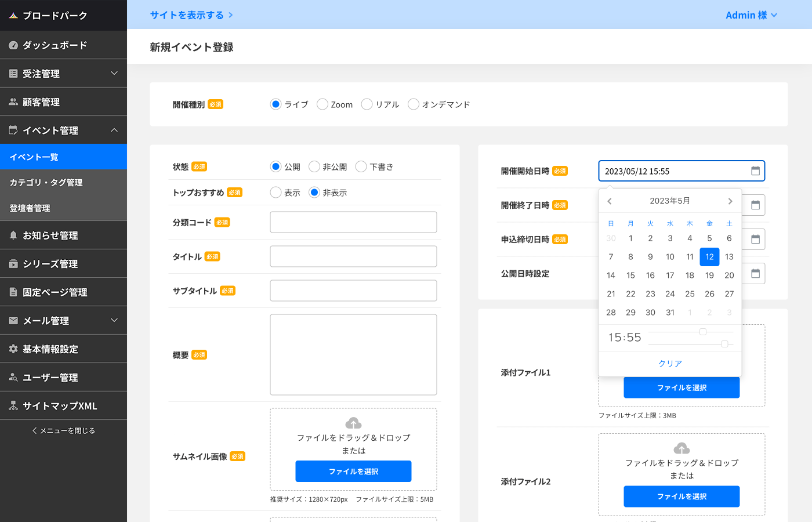Click the ユーザー管理 user search icon
The width and height of the screenshot is (812, 522).
coord(13,378)
